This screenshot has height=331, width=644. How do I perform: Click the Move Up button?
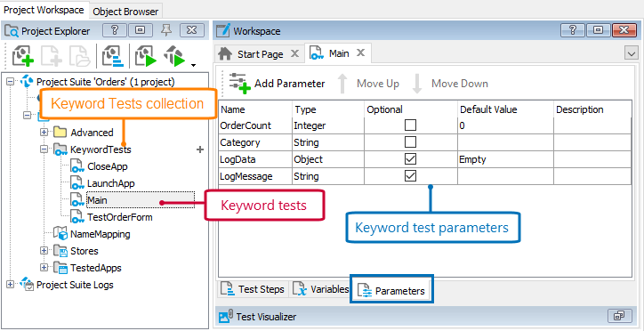coord(368,84)
